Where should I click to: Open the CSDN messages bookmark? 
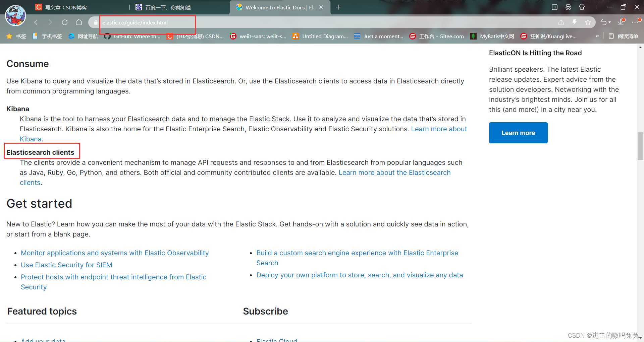point(195,36)
